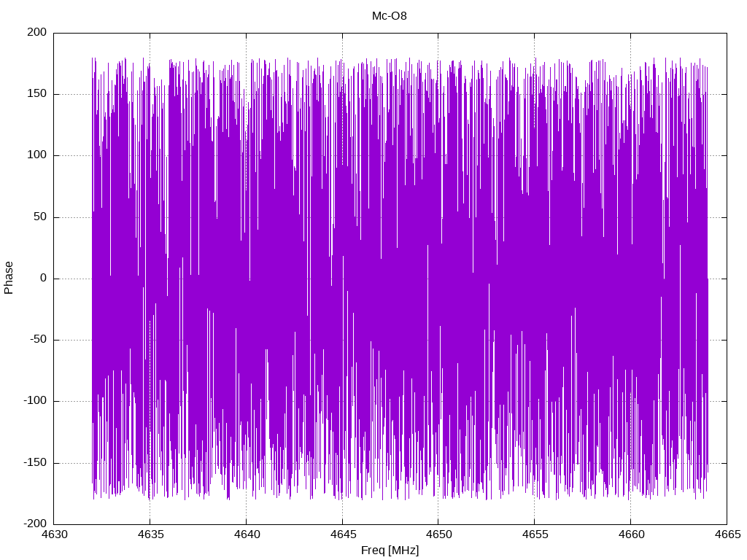Click the y-axis tick label '-50'
This screenshot has width=747, height=560.
[39, 340]
